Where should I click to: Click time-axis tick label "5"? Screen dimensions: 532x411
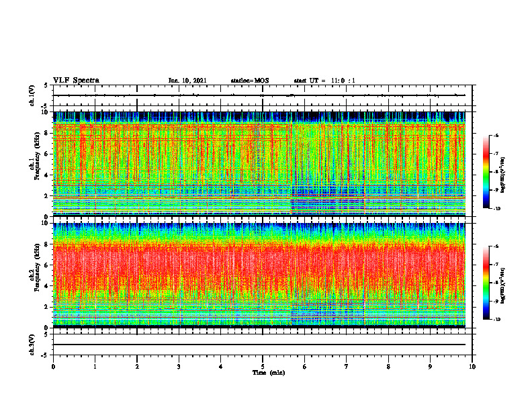[263, 367]
